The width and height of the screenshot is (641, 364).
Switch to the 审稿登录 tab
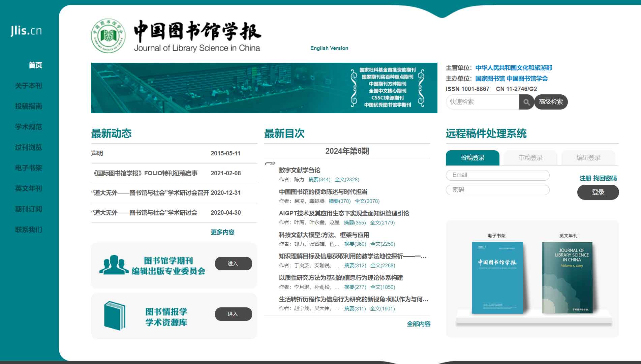(530, 158)
